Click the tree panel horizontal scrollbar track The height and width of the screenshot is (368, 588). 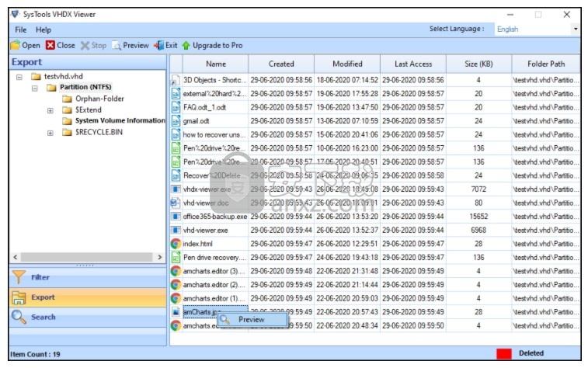click(87, 257)
